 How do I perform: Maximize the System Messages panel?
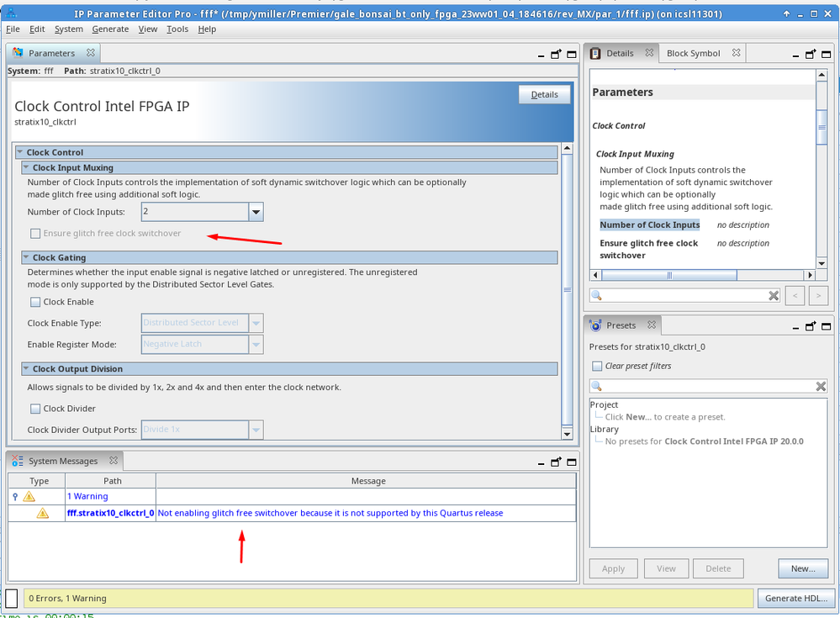(x=572, y=462)
